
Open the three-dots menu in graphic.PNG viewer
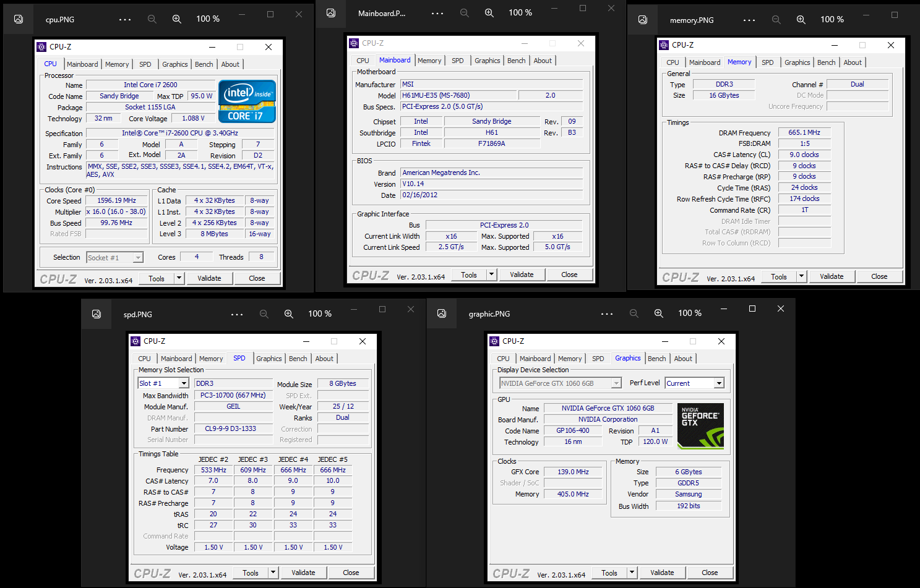(x=607, y=313)
